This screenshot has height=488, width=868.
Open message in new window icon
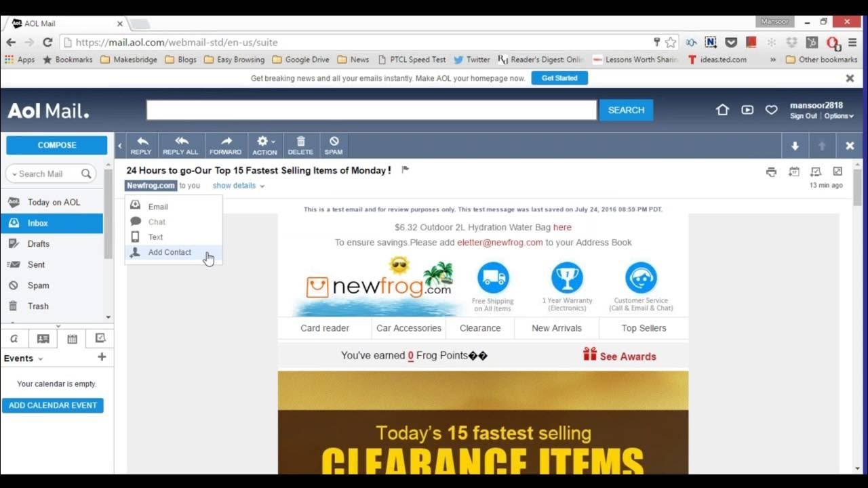(837, 171)
